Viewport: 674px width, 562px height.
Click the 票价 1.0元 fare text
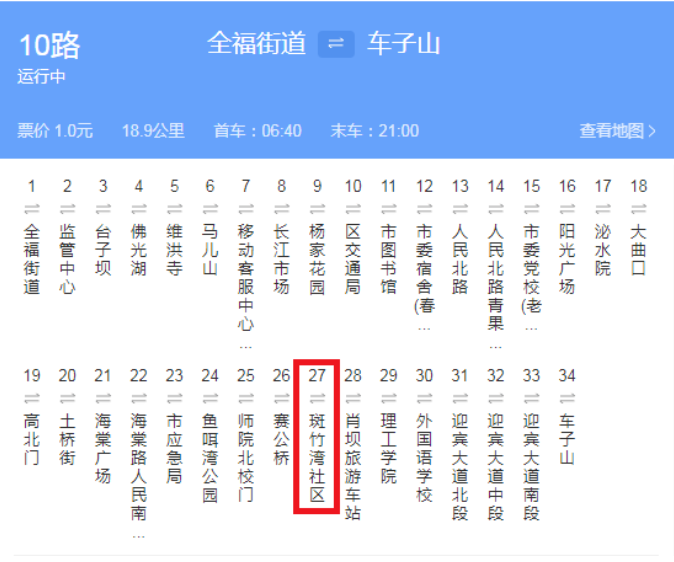[55, 131]
